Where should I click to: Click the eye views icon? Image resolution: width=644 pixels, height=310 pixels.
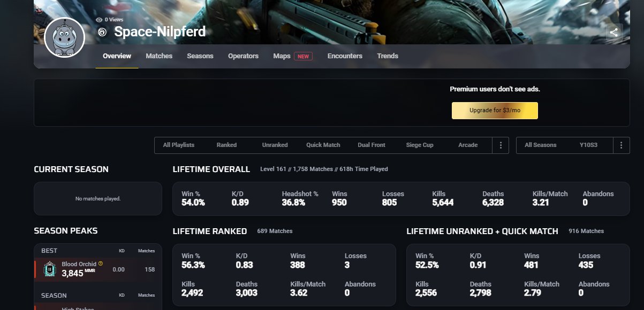coord(99,20)
